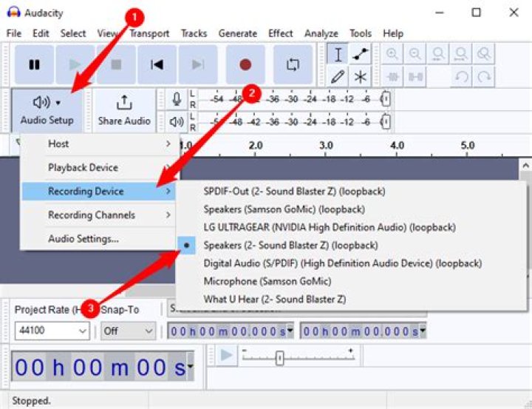Image resolution: width=532 pixels, height=409 pixels.
Task: Select SPDIF-Out (2- Sound Blaster Z) loopback
Action: [351, 192]
